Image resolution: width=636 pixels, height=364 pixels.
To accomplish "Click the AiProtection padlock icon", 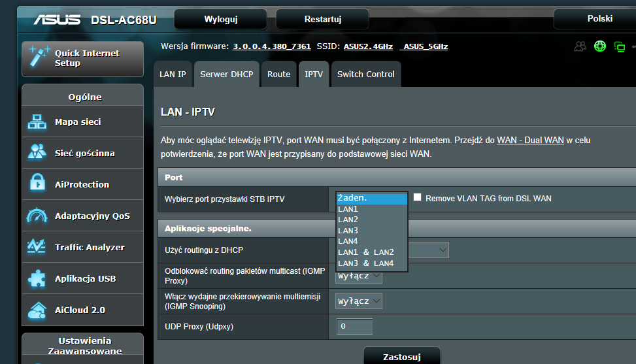I will (x=37, y=184).
